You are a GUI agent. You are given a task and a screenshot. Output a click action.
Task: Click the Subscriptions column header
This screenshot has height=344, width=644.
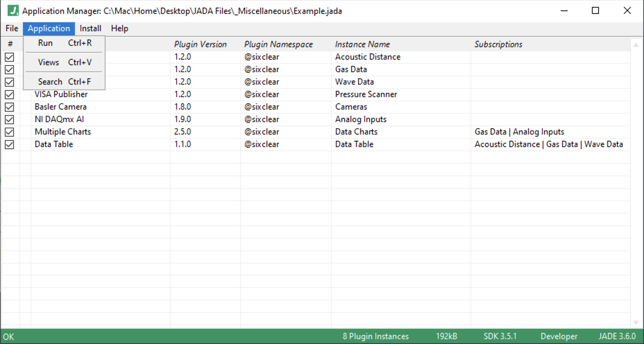pyautogui.click(x=498, y=44)
